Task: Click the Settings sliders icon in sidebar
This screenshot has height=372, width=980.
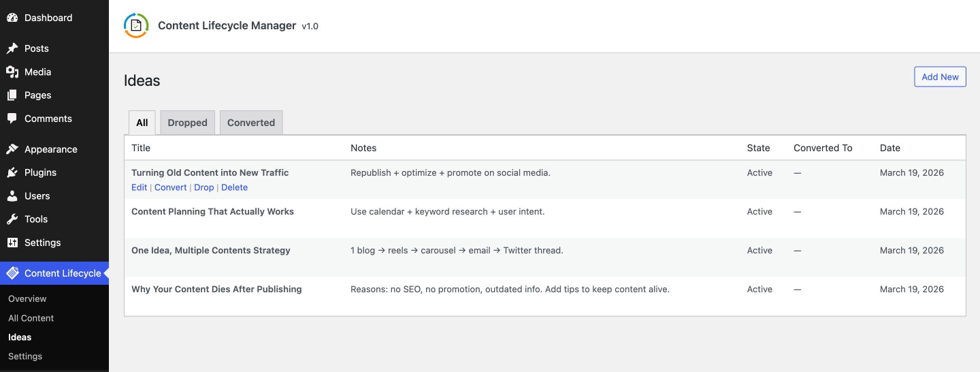Action: point(12,243)
